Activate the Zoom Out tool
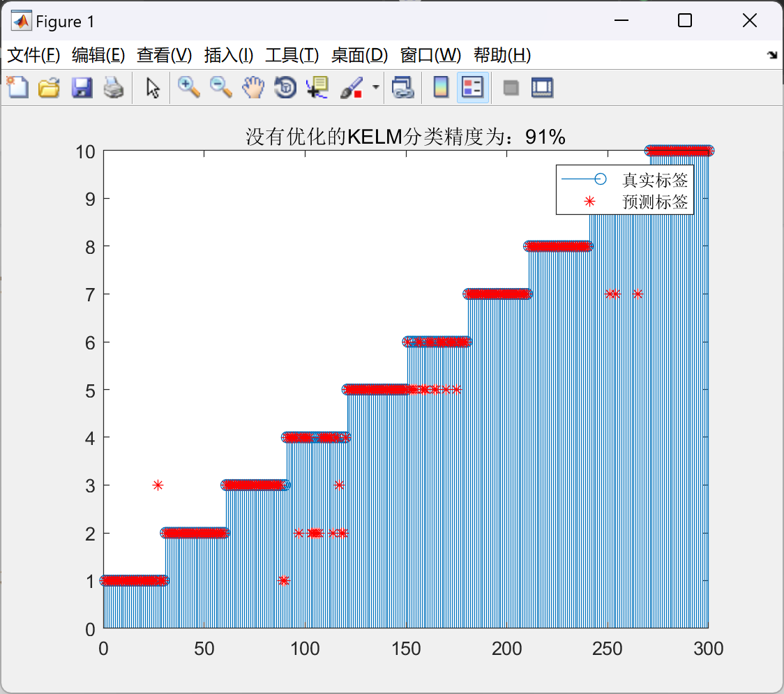Viewport: 784px width, 694px height. 220,87
